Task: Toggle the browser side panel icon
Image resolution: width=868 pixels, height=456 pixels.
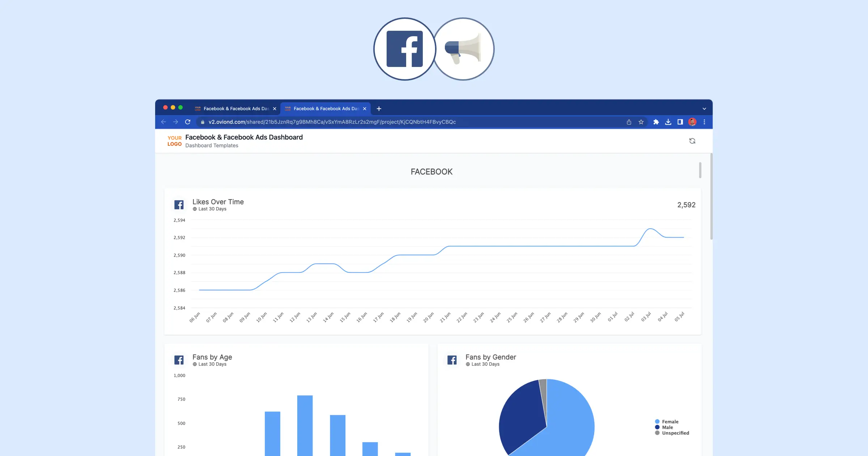Action: click(x=680, y=122)
